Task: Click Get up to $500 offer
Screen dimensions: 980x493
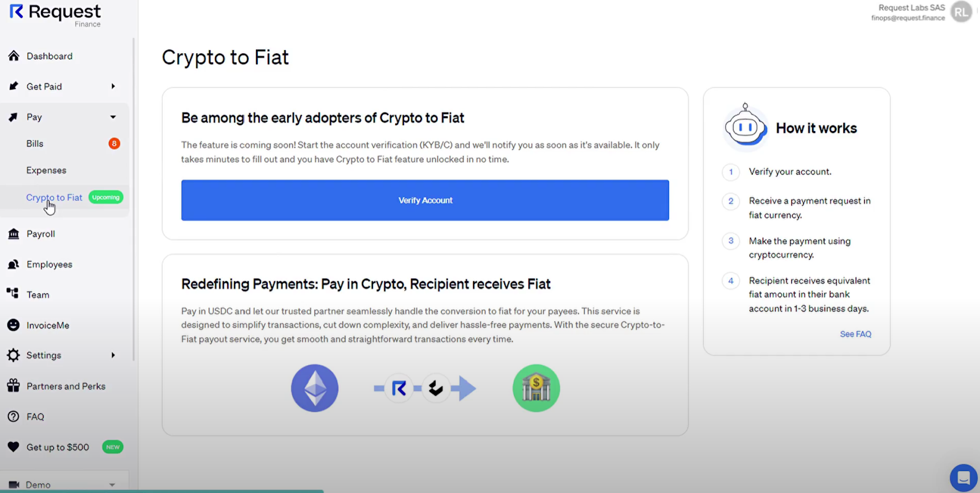Action: click(58, 447)
